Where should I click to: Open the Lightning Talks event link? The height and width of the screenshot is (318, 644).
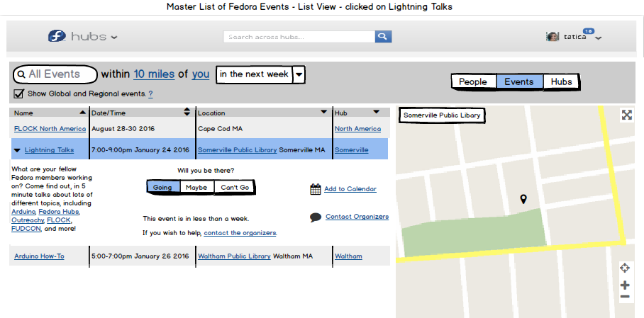point(49,149)
